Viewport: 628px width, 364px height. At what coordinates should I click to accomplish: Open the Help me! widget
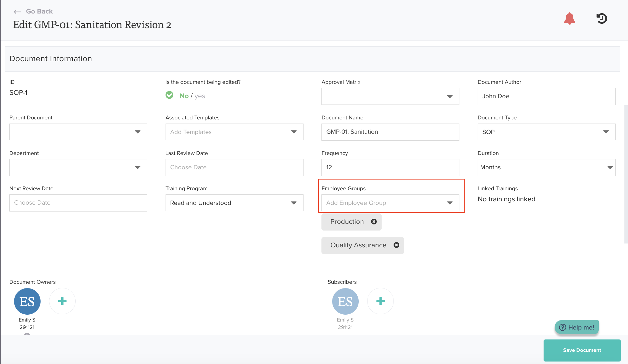point(577,327)
